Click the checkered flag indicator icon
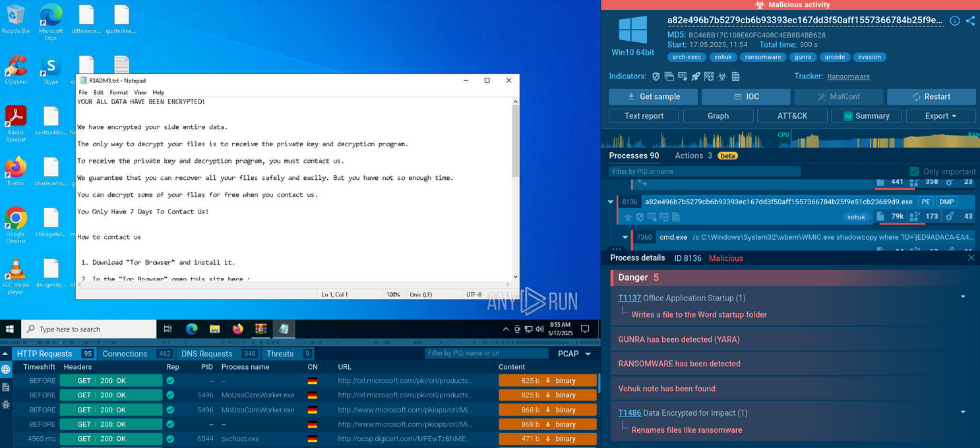The width and height of the screenshot is (980, 448). (709, 76)
